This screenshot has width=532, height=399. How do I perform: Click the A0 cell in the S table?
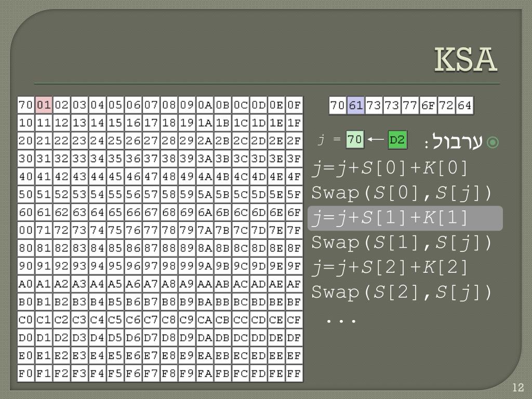click(x=26, y=284)
